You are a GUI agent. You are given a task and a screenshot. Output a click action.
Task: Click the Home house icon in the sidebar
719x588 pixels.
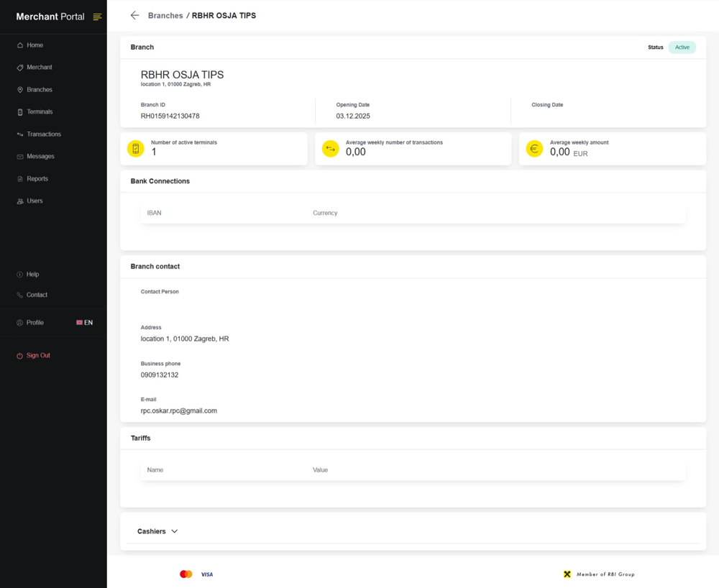[19, 45]
